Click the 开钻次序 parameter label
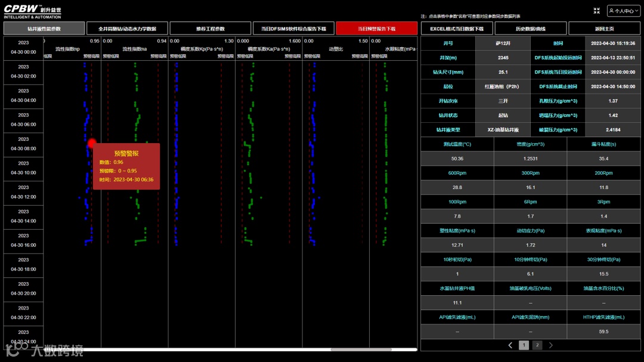Image resolution: width=644 pixels, height=362 pixels. (x=448, y=101)
